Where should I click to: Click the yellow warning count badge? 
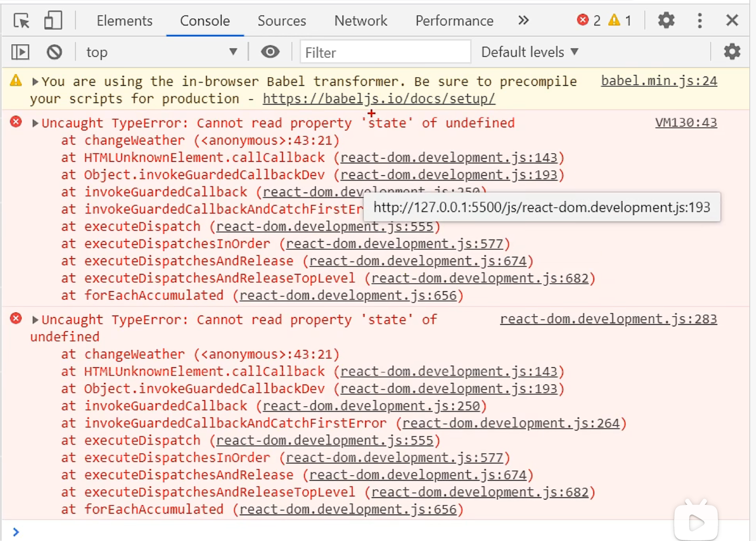[619, 20]
